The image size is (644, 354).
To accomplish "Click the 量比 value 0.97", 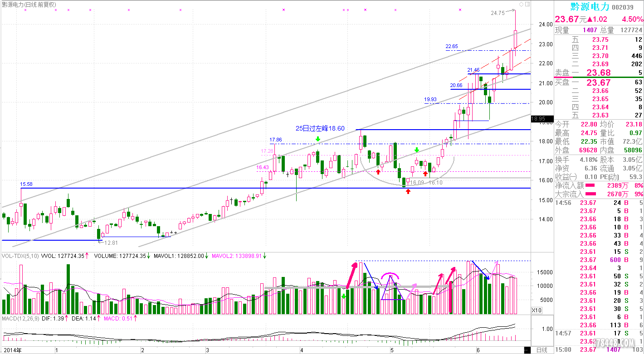I will pyautogui.click(x=635, y=133).
